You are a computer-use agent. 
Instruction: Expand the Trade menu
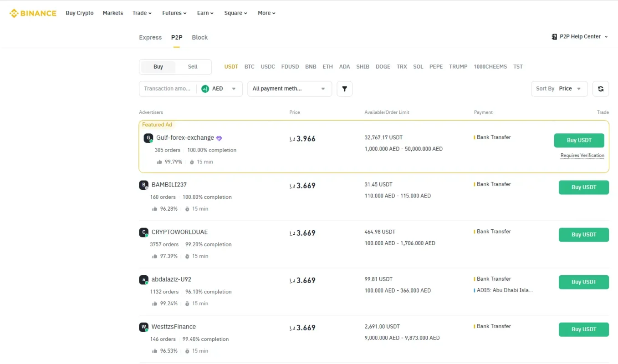[142, 13]
